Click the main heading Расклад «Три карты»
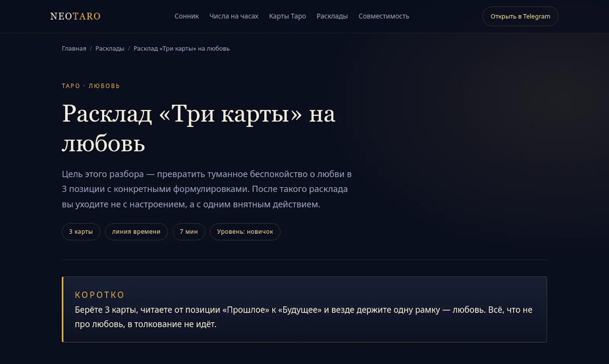The height and width of the screenshot is (364, 609). pyautogui.click(x=198, y=129)
